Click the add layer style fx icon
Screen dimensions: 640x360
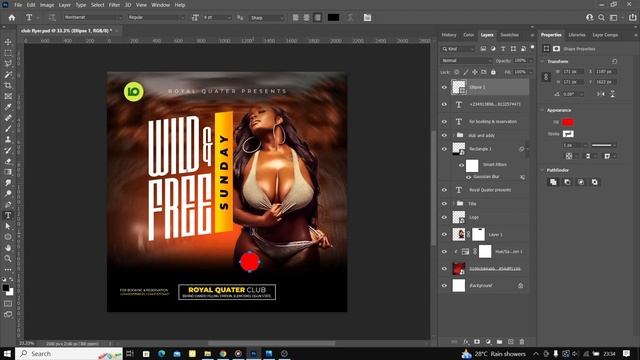click(x=466, y=342)
